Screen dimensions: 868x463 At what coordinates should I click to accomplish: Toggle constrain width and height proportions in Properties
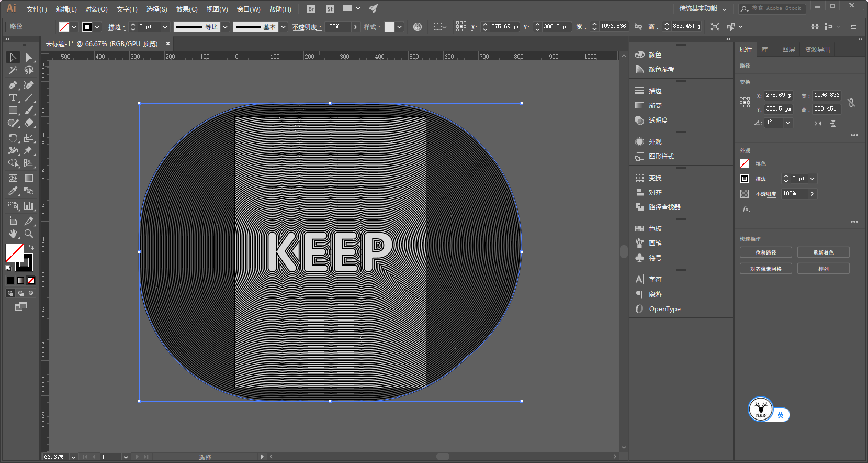851,103
